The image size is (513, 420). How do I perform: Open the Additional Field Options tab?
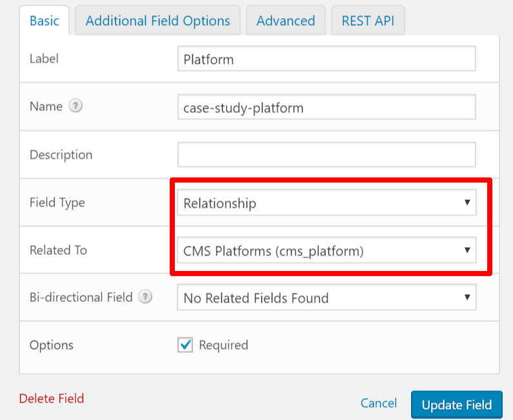click(157, 21)
